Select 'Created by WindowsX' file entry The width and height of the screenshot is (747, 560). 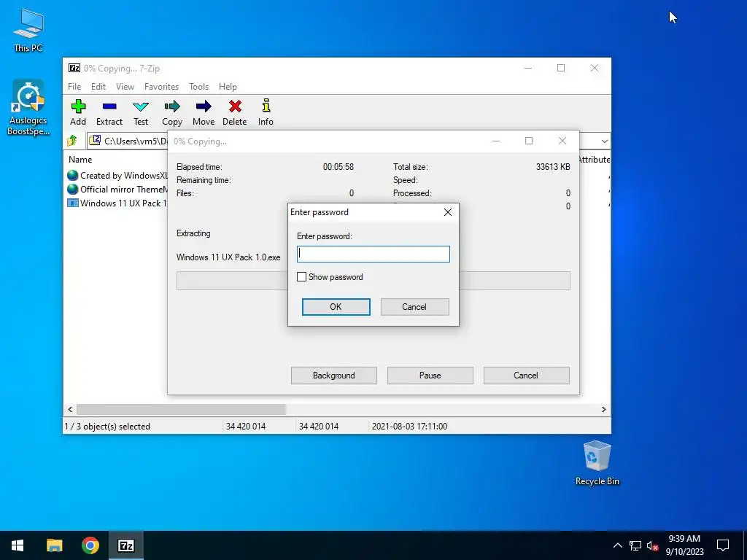[x=117, y=175]
